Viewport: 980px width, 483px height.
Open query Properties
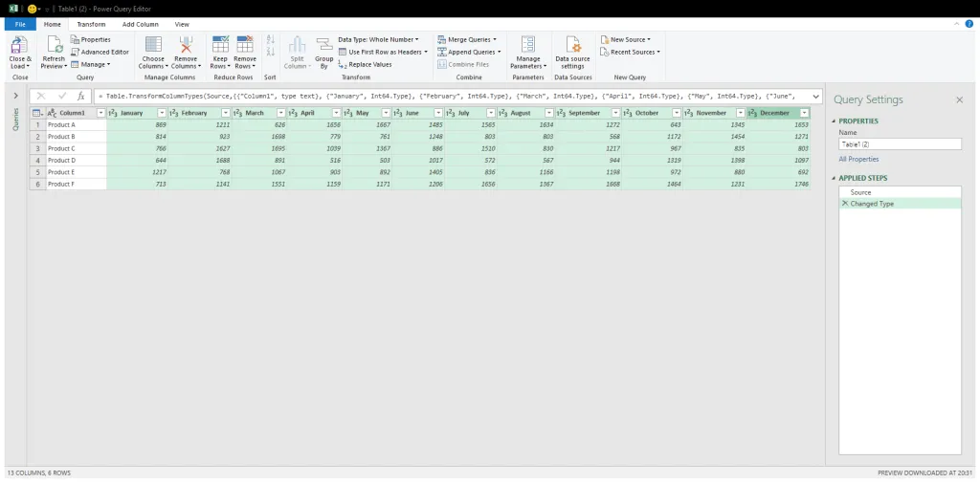(91, 39)
